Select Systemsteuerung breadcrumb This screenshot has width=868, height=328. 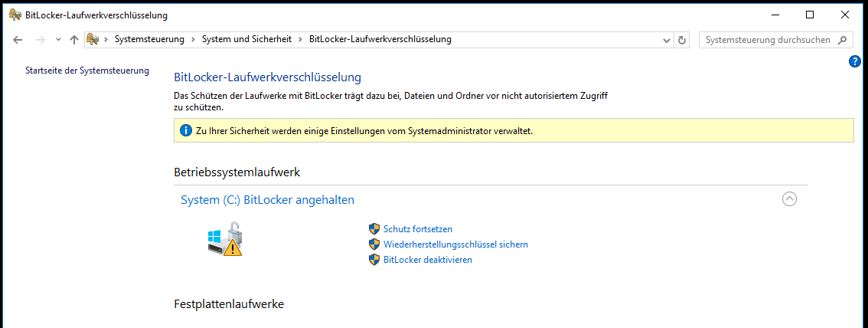(x=149, y=39)
